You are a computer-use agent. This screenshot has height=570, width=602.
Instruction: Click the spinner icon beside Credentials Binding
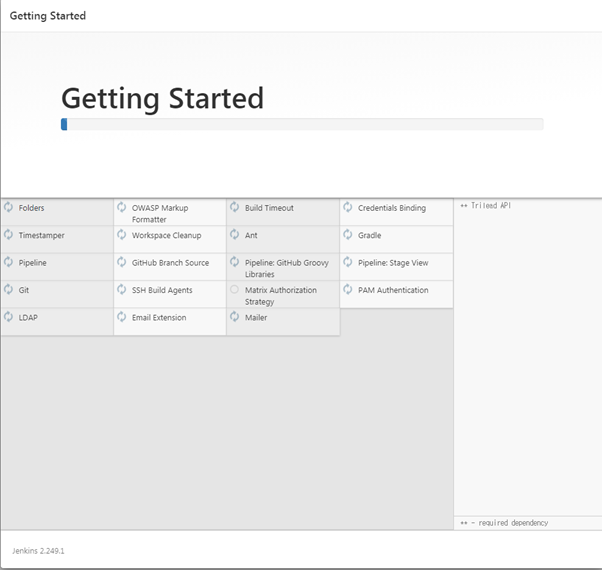[348, 207]
